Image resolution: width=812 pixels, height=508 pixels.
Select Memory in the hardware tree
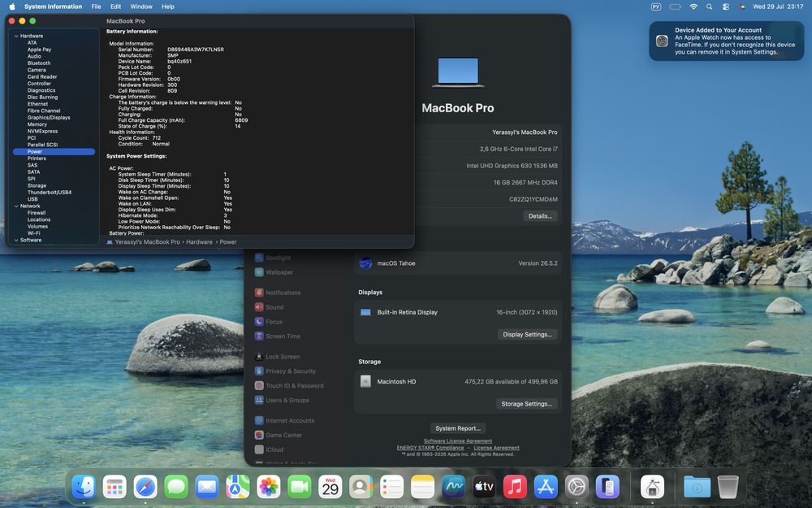pos(37,124)
